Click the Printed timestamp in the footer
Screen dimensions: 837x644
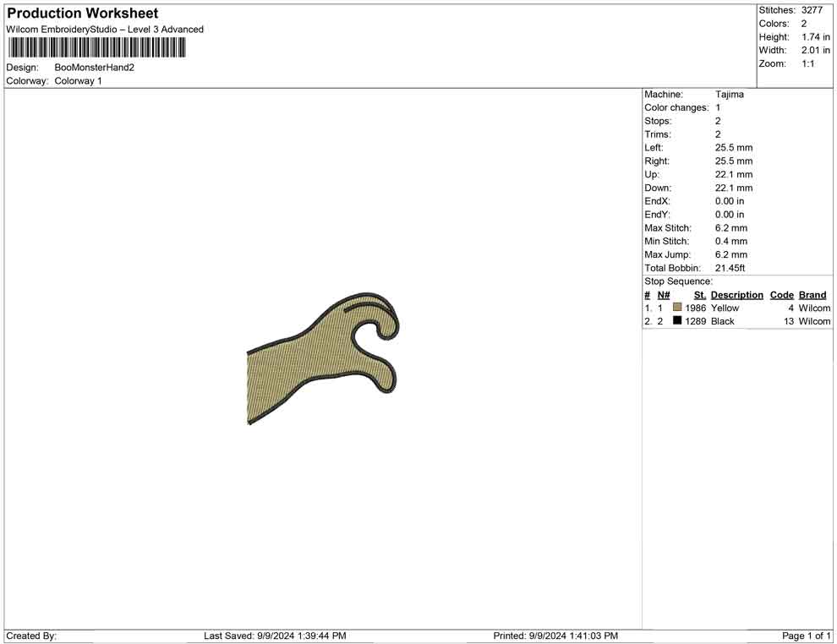click(555, 636)
